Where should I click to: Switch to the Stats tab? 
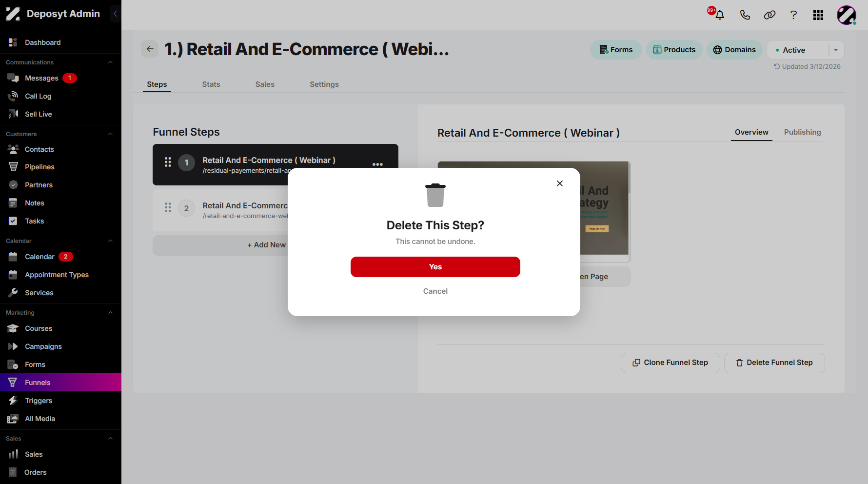coord(211,84)
